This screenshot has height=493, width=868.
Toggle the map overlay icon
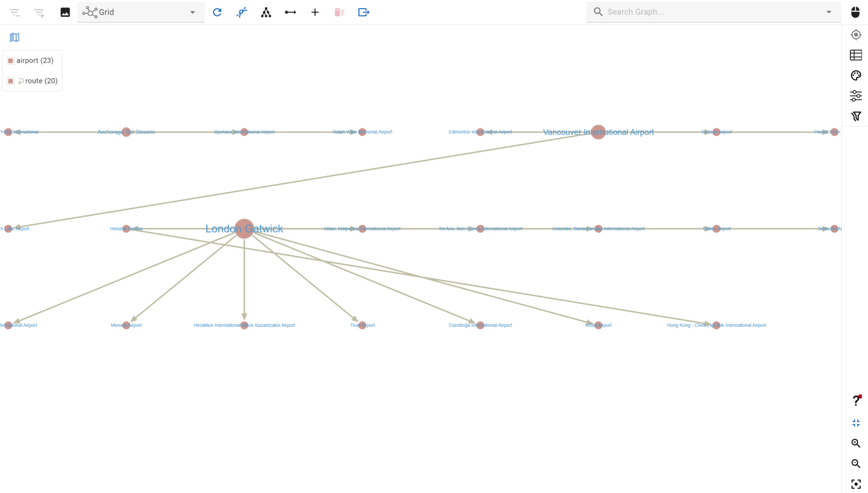[x=14, y=37]
